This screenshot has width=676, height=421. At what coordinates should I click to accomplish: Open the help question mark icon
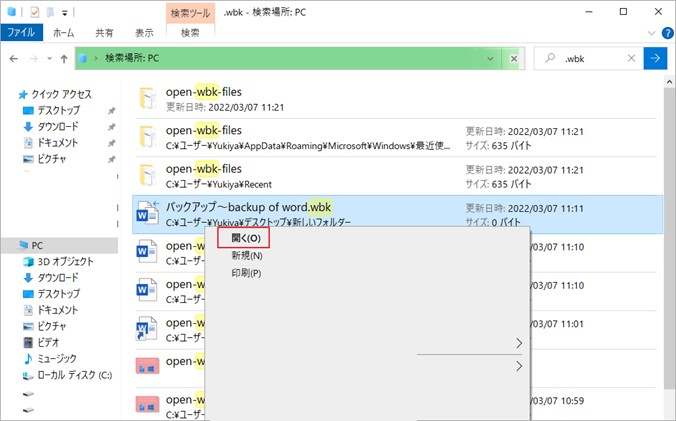[x=667, y=33]
